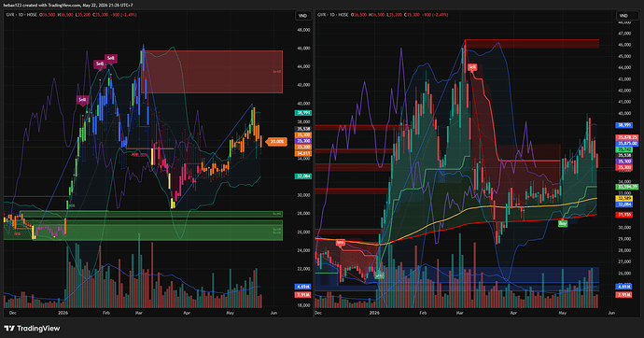Image resolution: width=644 pixels, height=338 pixels.
Task: Click the red 2.91M volume tag on left chart
Action: tap(303, 295)
